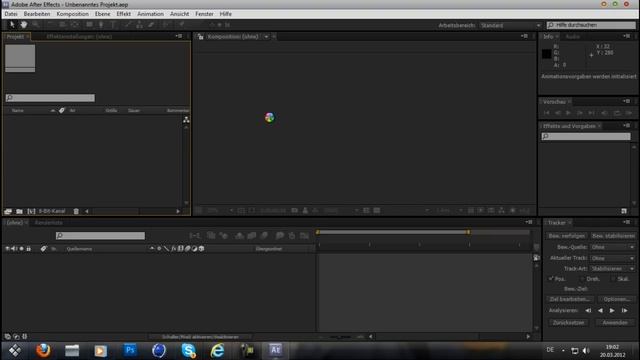640x360 pixels.
Task: Click the project flowchart view icon
Action: point(186,120)
